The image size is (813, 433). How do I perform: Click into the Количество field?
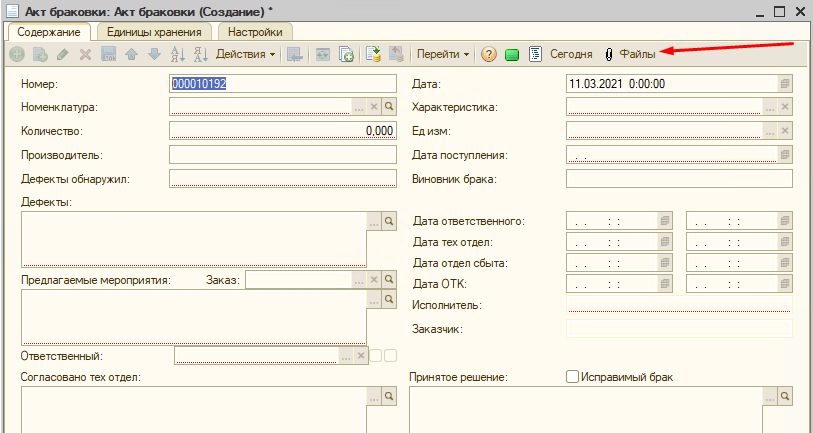point(283,131)
